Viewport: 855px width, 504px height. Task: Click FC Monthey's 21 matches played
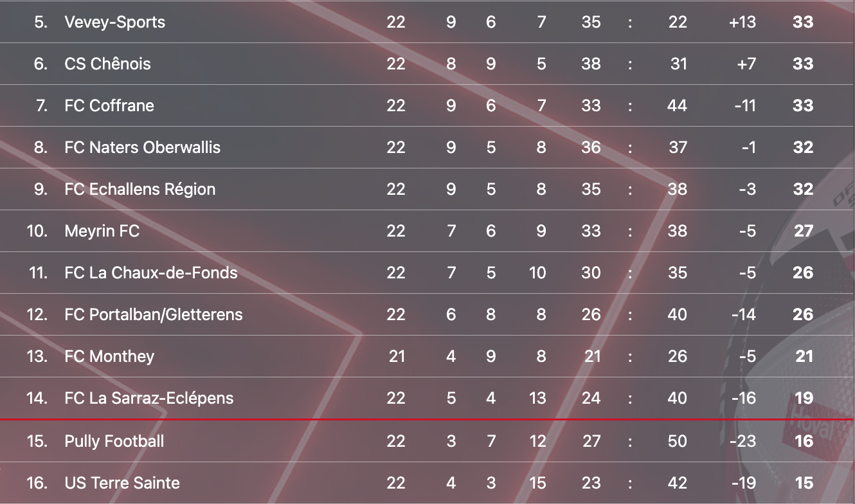click(397, 356)
